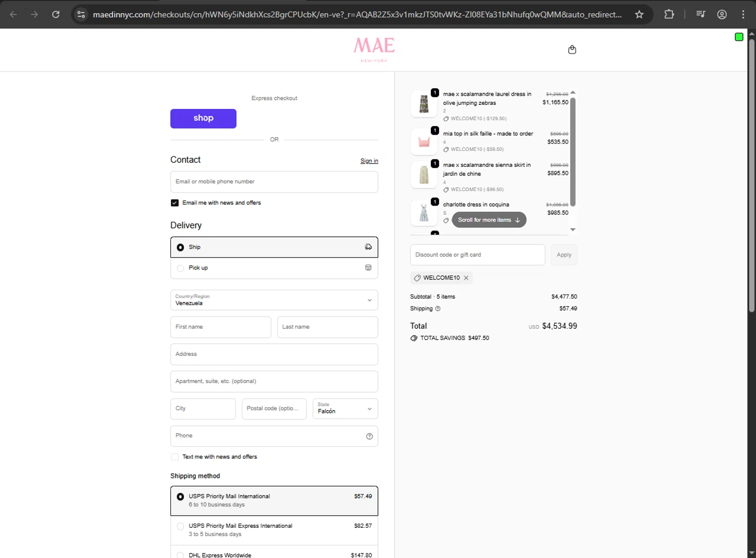756x558 pixels.
Task: Click the $1,165.50 laurel dress price
Action: pos(555,102)
